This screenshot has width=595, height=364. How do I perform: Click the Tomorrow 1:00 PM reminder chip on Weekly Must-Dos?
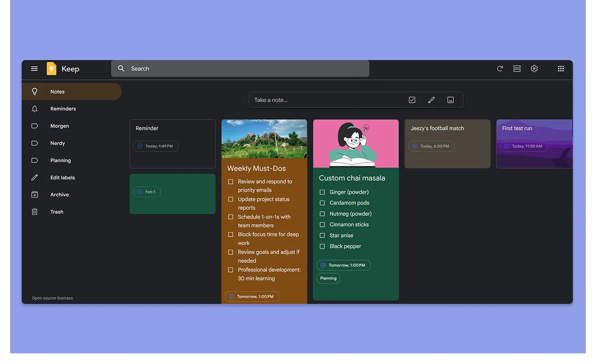(252, 296)
